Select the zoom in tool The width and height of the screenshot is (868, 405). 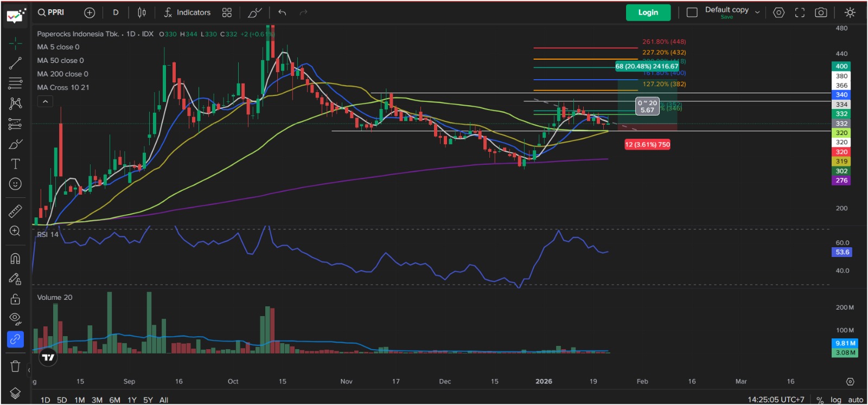pos(15,231)
